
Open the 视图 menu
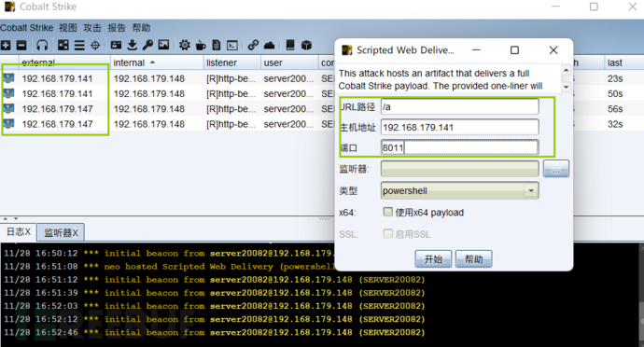[x=68, y=28]
